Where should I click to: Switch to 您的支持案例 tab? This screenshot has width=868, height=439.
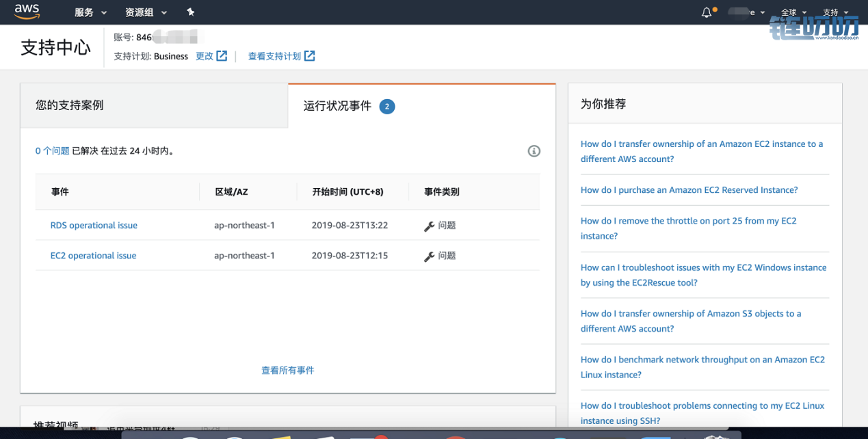[154, 105]
